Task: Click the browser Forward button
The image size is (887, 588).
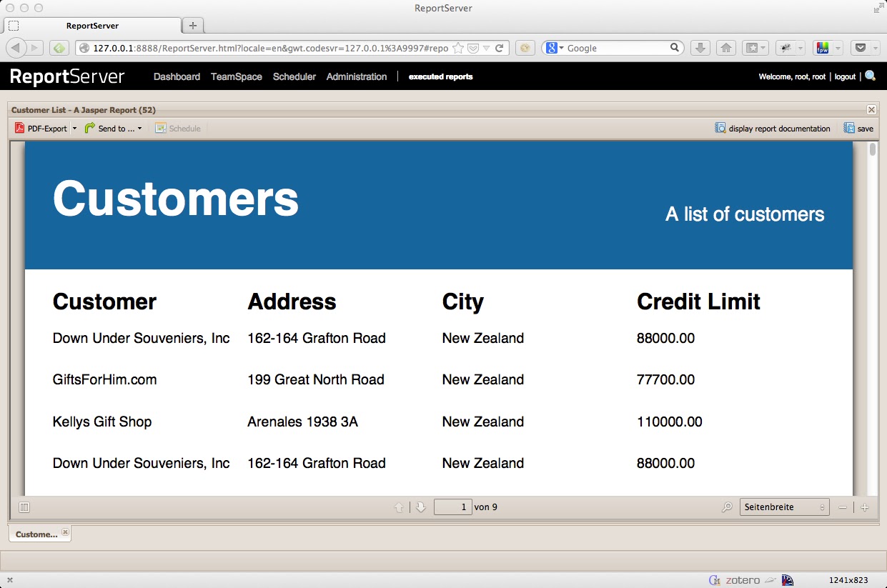Action: 34,48
